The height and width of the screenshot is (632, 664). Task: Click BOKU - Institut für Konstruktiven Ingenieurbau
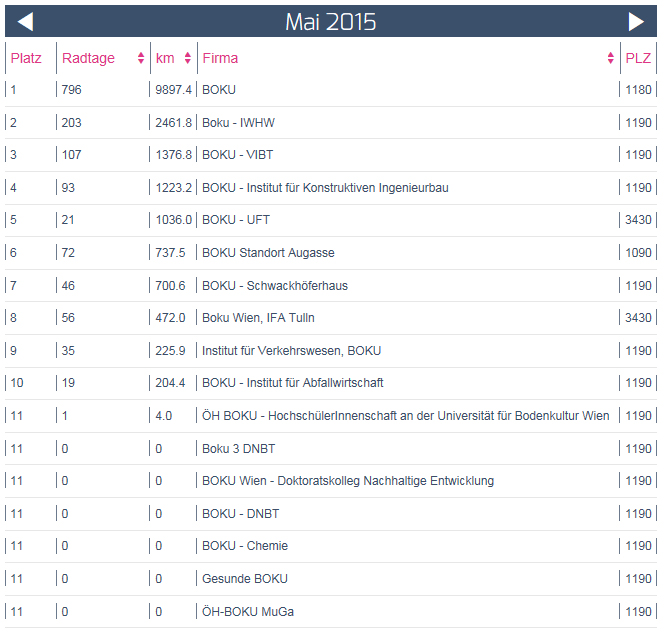click(x=325, y=188)
